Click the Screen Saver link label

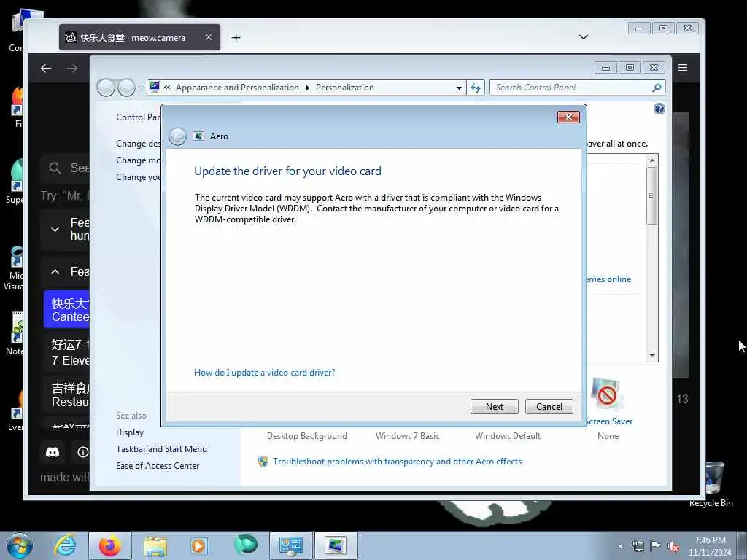609,421
